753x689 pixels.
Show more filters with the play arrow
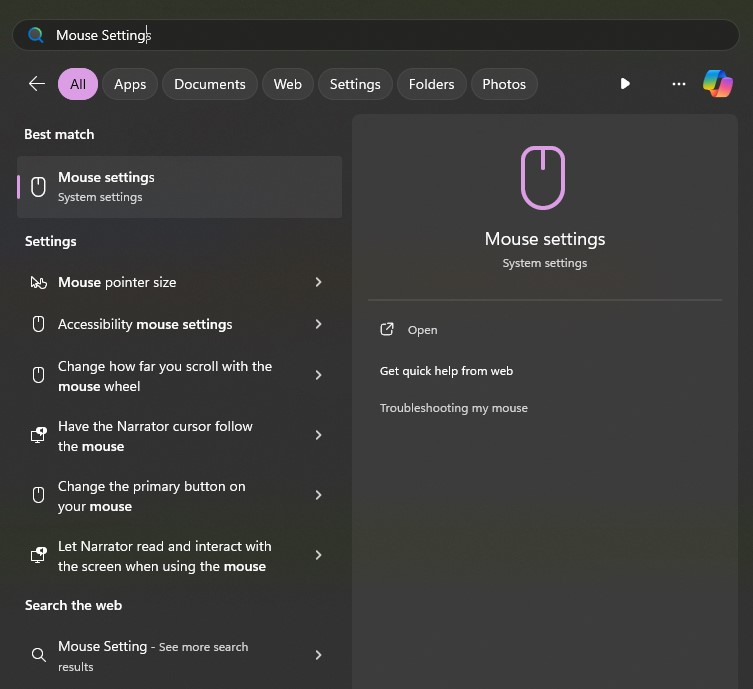(x=625, y=84)
